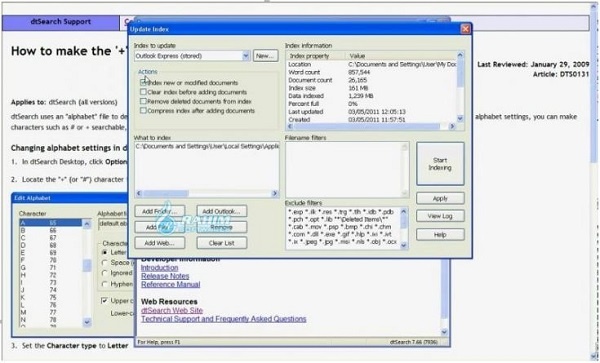Select character A 65 in Edit Alphabet list
The width and height of the screenshot is (600, 363).
(51, 223)
